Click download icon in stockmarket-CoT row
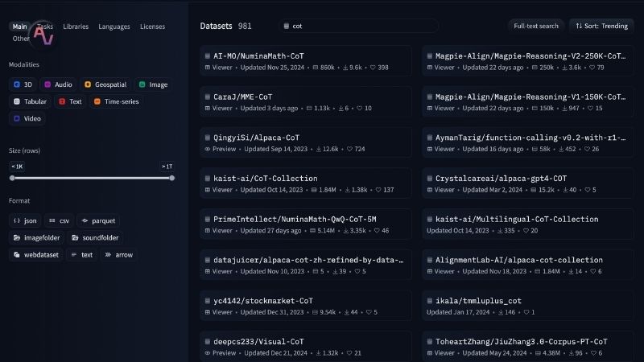 pos(347,312)
